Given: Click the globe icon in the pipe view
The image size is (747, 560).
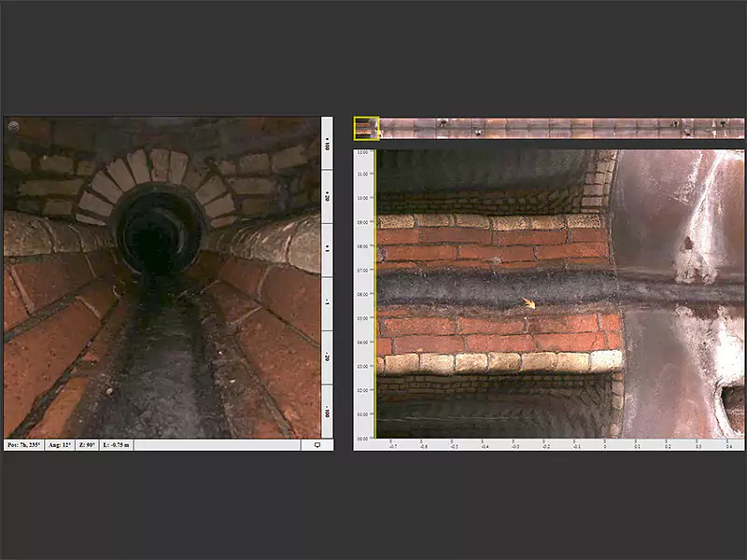Looking at the screenshot, I should click(x=13, y=126).
